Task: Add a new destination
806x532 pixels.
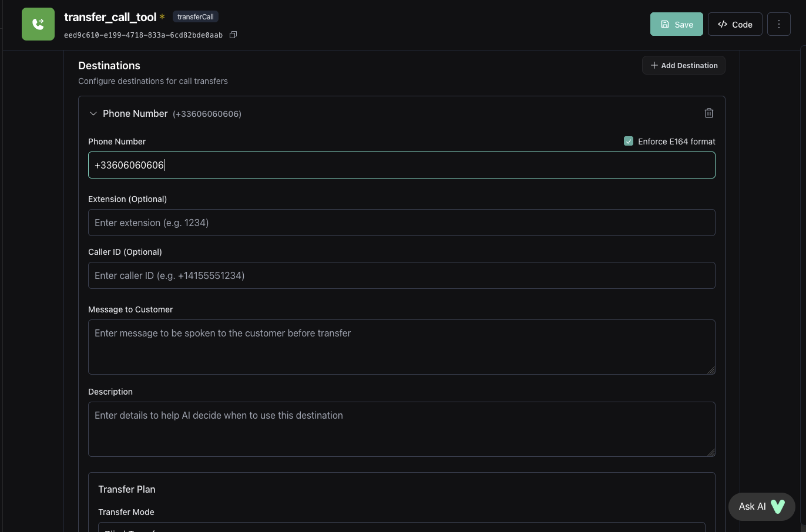Action: [684, 65]
